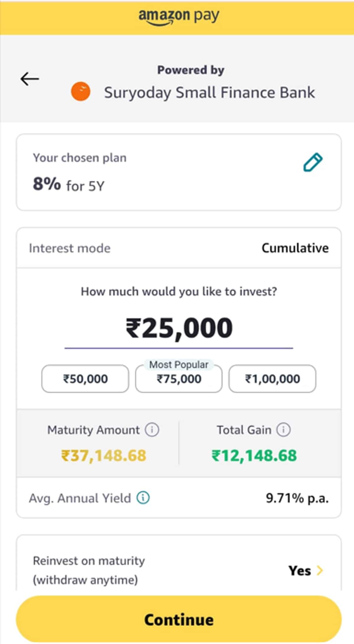Expand reinvest option chevron arrow
The image size is (354, 644).
(320, 570)
